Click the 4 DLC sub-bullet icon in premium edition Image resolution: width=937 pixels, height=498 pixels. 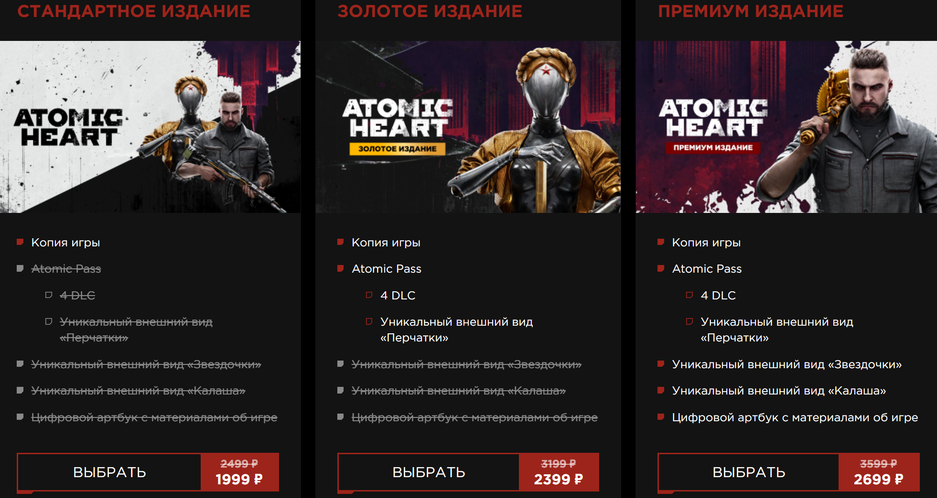[690, 295]
